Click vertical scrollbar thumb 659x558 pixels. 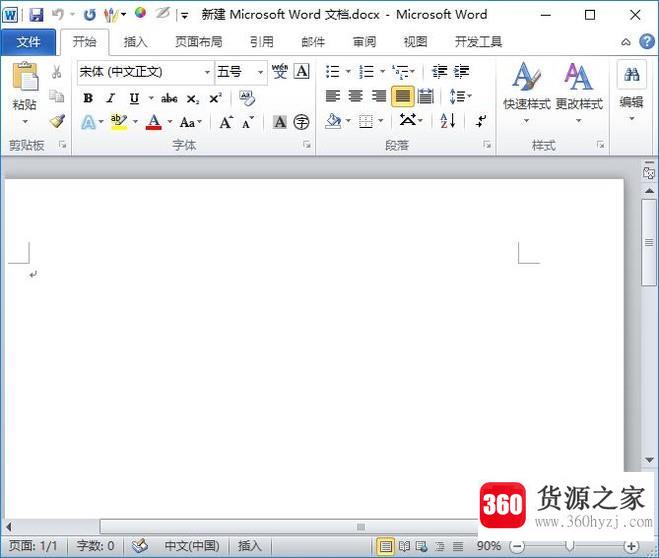(x=649, y=242)
